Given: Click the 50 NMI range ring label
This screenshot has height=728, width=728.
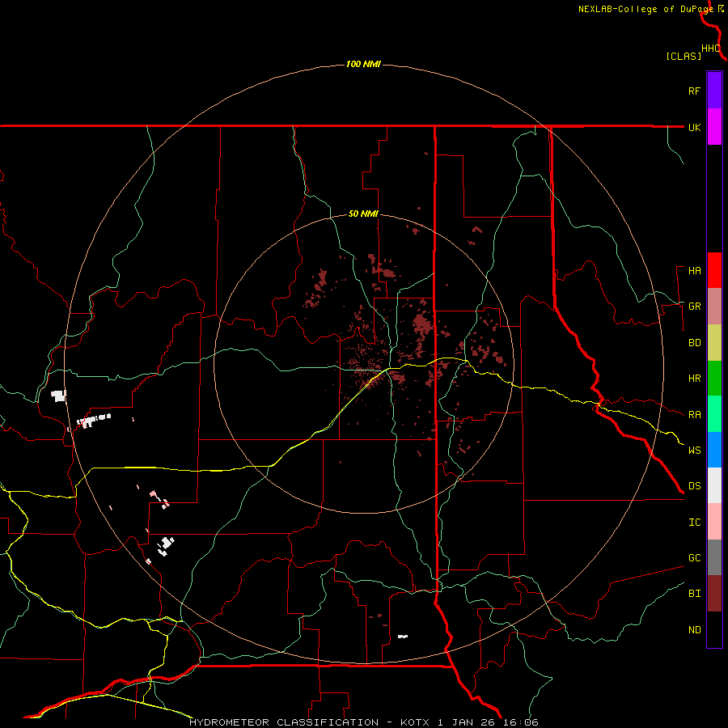Looking at the screenshot, I should point(363,214).
